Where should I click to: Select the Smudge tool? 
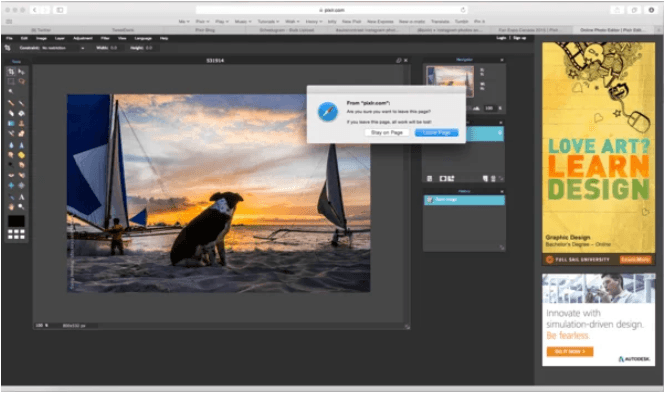coord(11,155)
